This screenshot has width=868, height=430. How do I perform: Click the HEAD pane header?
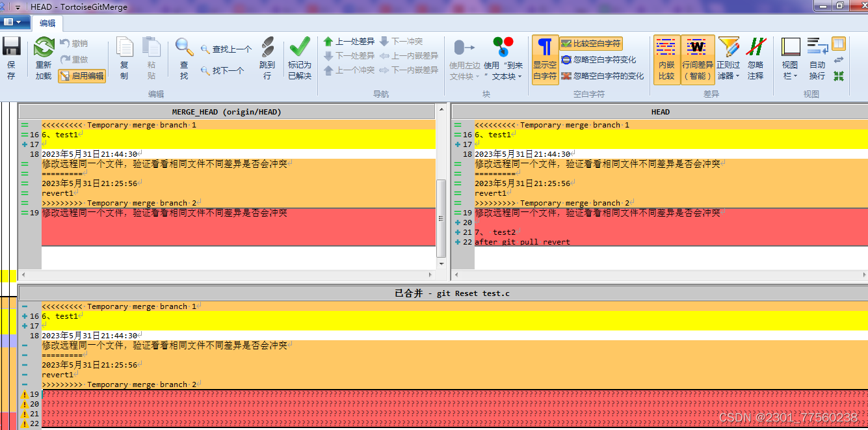660,112
